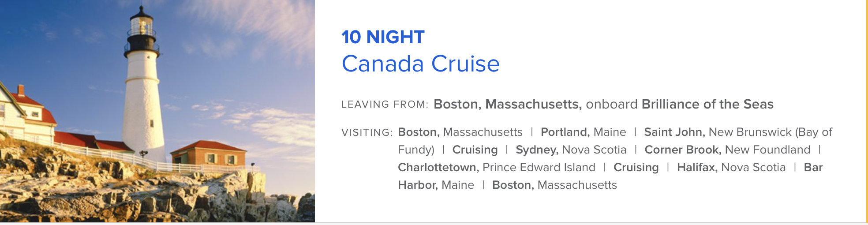The height and width of the screenshot is (225, 868).
Task: Click the 10 NIGHT heading
Action: tap(383, 37)
